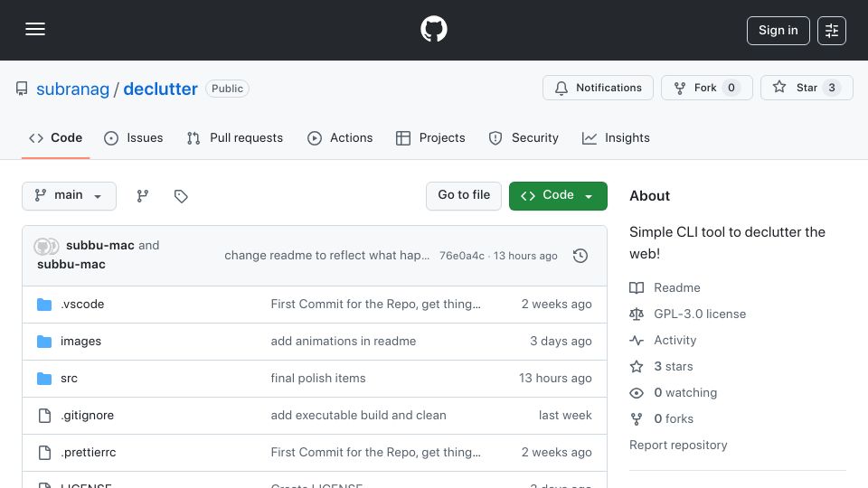The height and width of the screenshot is (488, 868).
Task: Click the Activity pulse icon
Action: (x=637, y=341)
